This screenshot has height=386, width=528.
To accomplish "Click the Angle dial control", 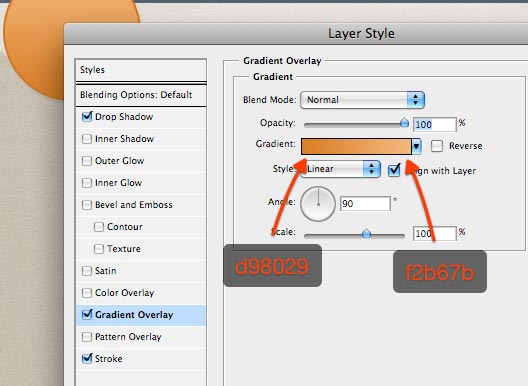I will [318, 204].
